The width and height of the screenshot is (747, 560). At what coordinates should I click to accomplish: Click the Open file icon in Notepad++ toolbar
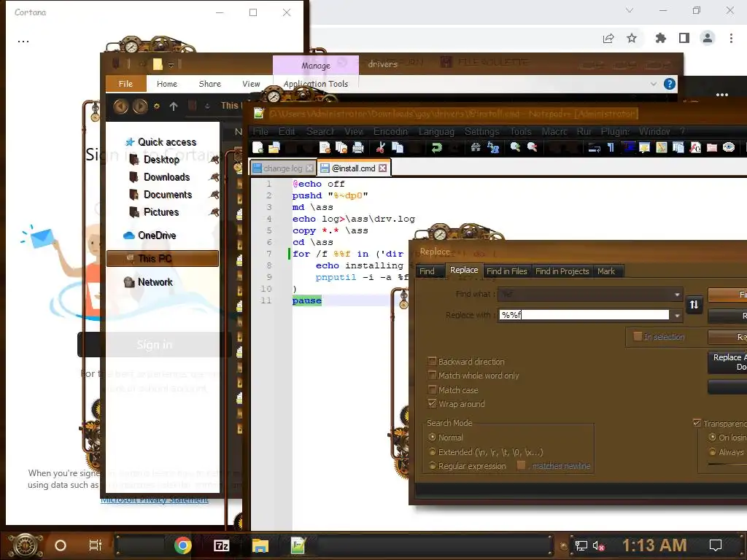pos(274,147)
